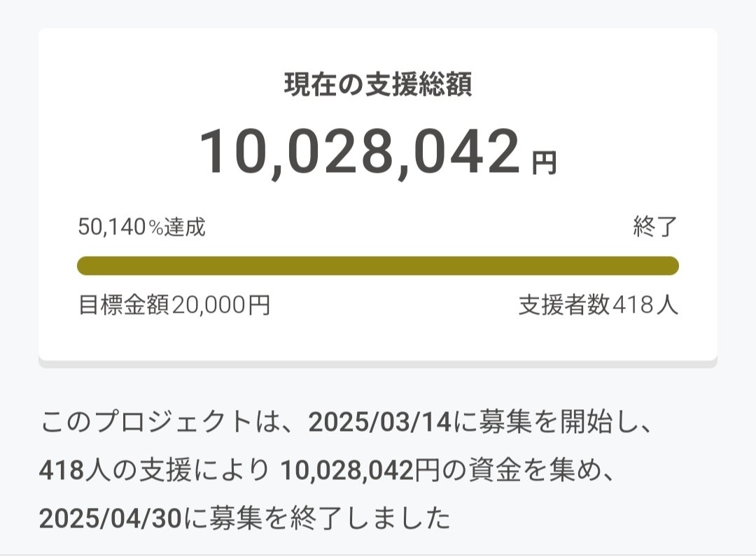Click the large 10,028,042 total amount
756x559 pixels.
tap(360, 153)
